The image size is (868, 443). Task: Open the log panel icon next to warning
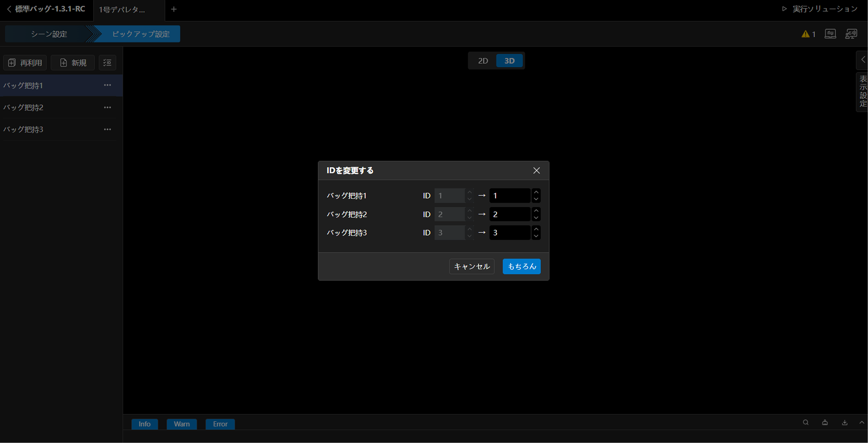pyautogui.click(x=830, y=34)
